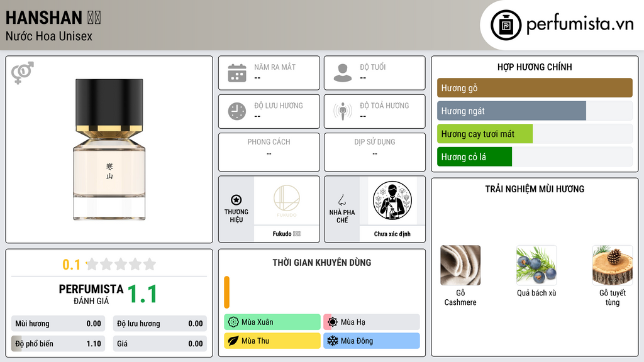Click the star rating icons beside 0.1
This screenshot has height=362, width=644.
point(121,264)
